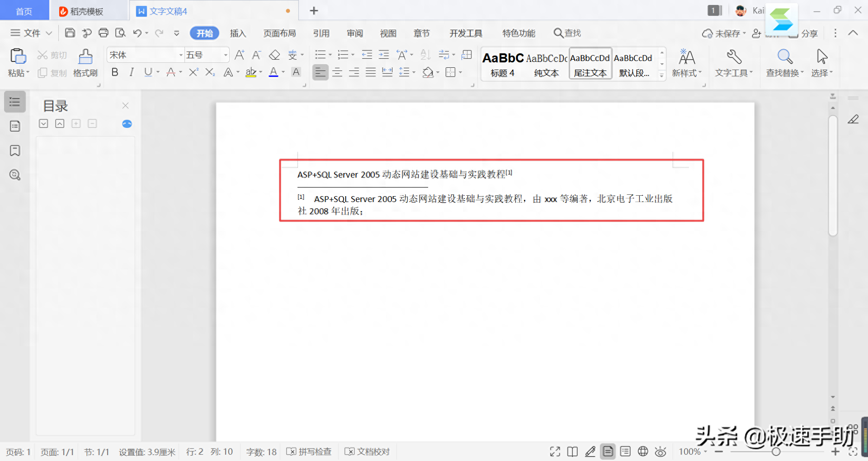Enable eye protection mode icon

660,452
